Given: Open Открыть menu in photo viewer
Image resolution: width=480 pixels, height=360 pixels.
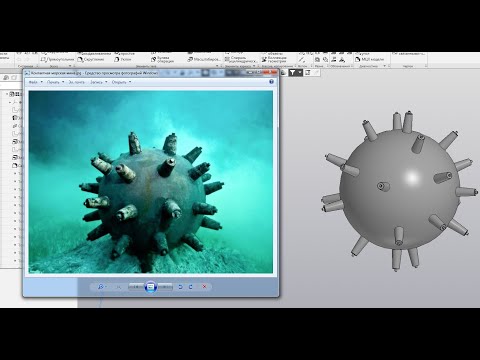Looking at the screenshot, I should [x=121, y=82].
